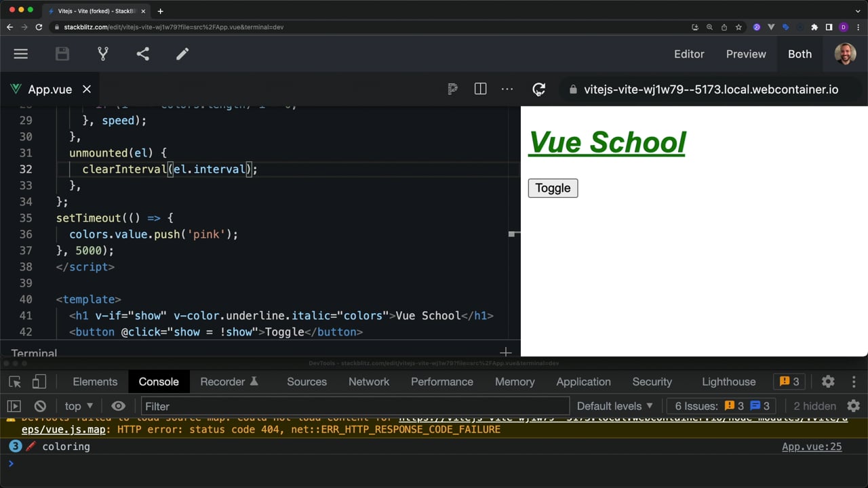Click the coloring console log message
868x488 pixels.
click(66, 447)
